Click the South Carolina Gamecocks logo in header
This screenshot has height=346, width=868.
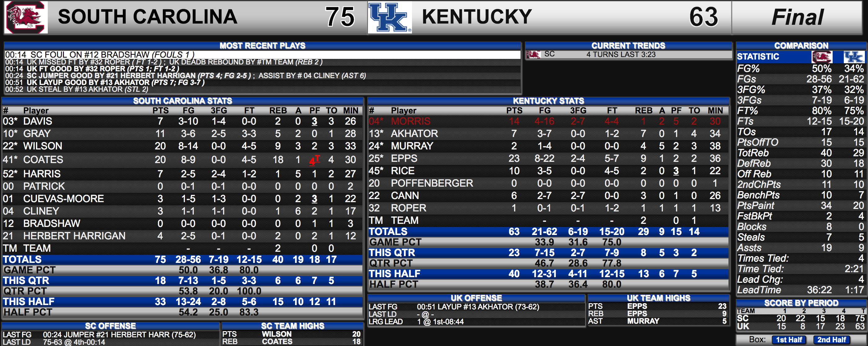coord(26,17)
